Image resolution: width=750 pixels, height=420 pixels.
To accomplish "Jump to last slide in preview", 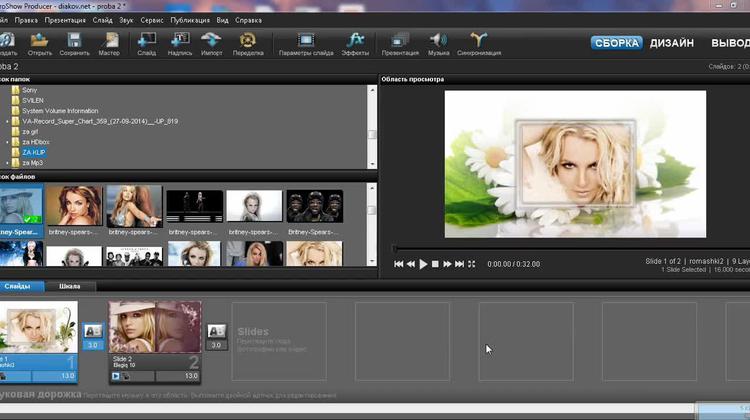I will [x=459, y=264].
